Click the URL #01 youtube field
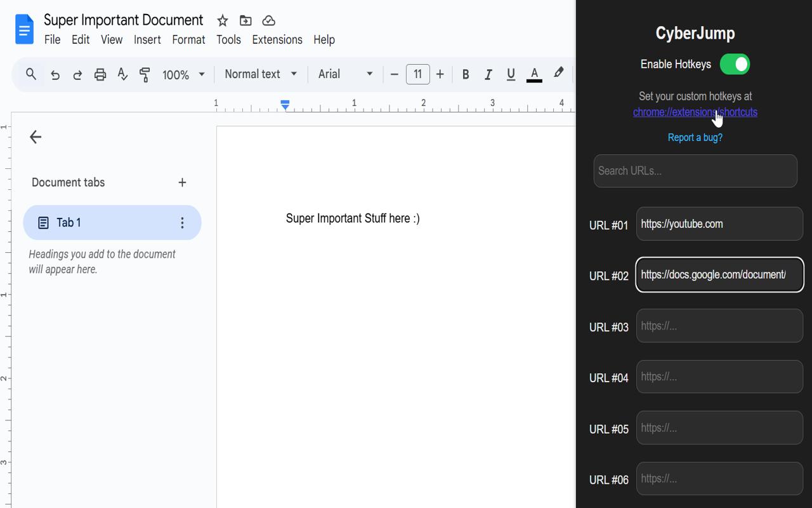 719,224
